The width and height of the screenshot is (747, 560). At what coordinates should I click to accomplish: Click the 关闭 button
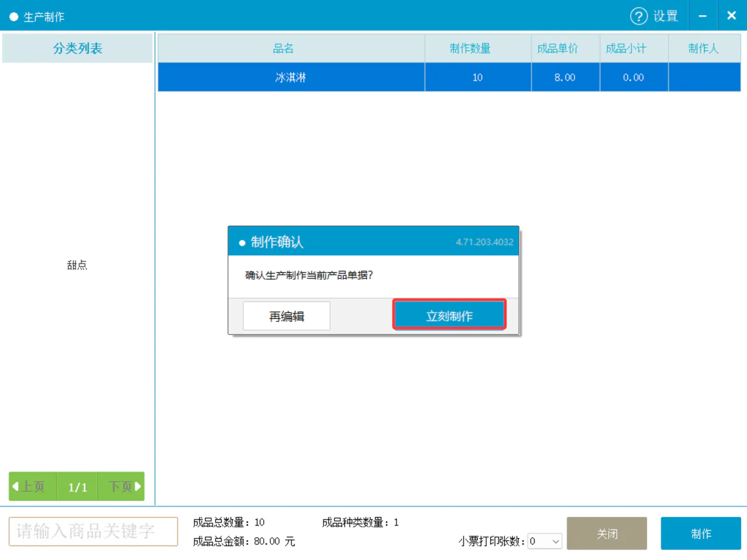[x=607, y=533]
